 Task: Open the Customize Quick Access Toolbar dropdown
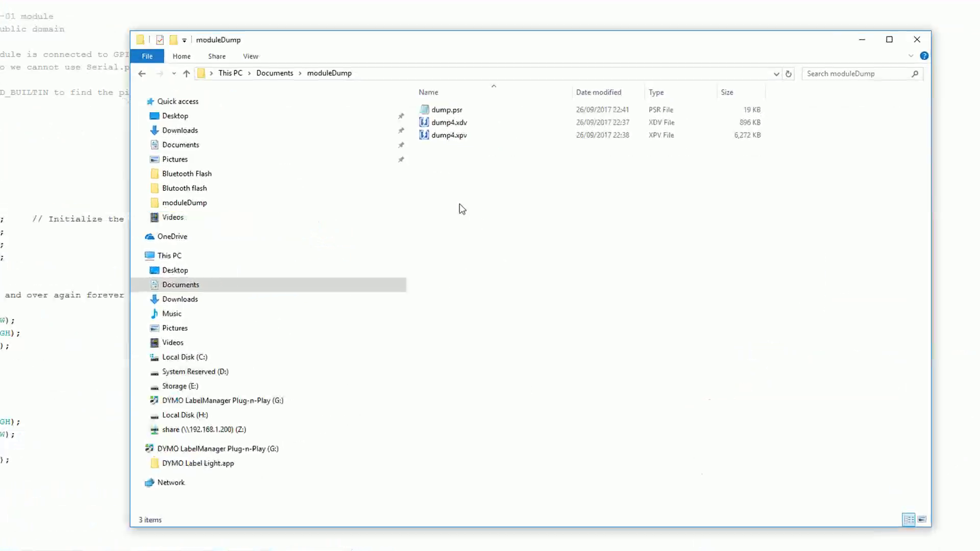184,40
